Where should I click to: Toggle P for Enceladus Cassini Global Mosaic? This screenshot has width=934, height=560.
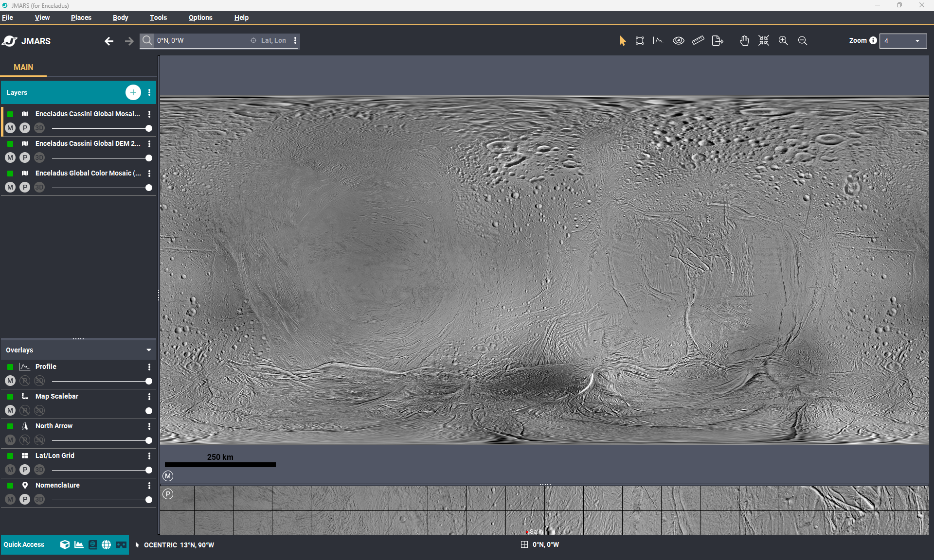pos(25,128)
